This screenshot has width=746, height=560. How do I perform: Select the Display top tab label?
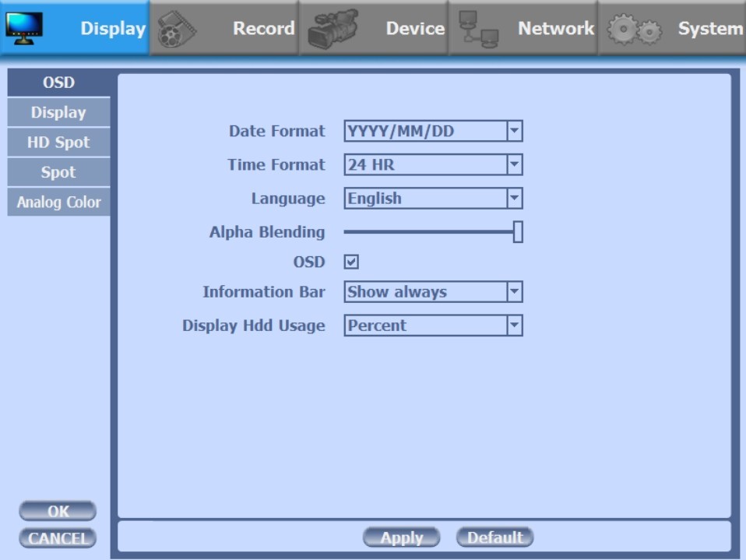click(113, 29)
